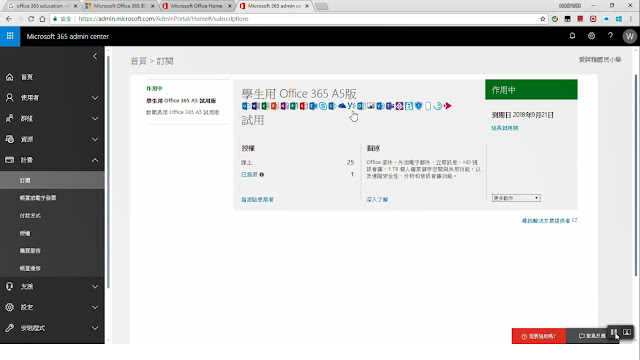Reload the page in browser
This screenshot has height=360, width=640.
point(31,19)
